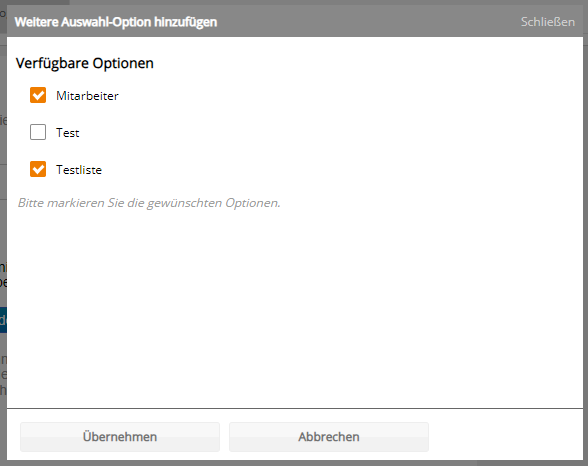This screenshot has height=466, width=588.
Task: Cancel with the Abbrechen button
Action: click(x=328, y=437)
